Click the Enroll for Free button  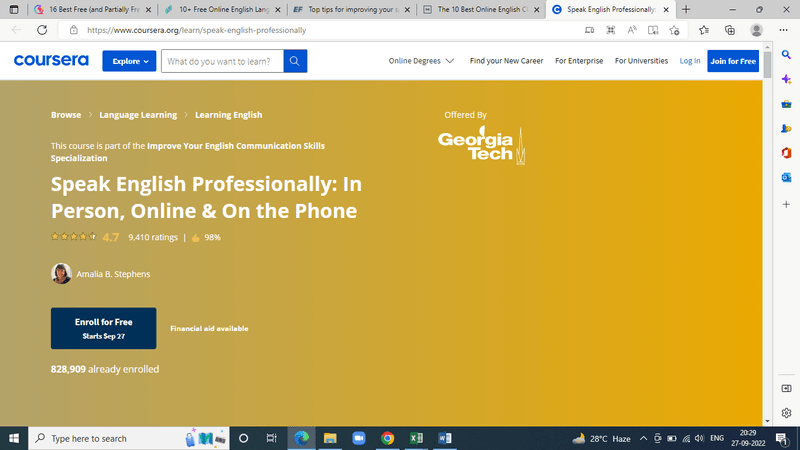(x=104, y=328)
